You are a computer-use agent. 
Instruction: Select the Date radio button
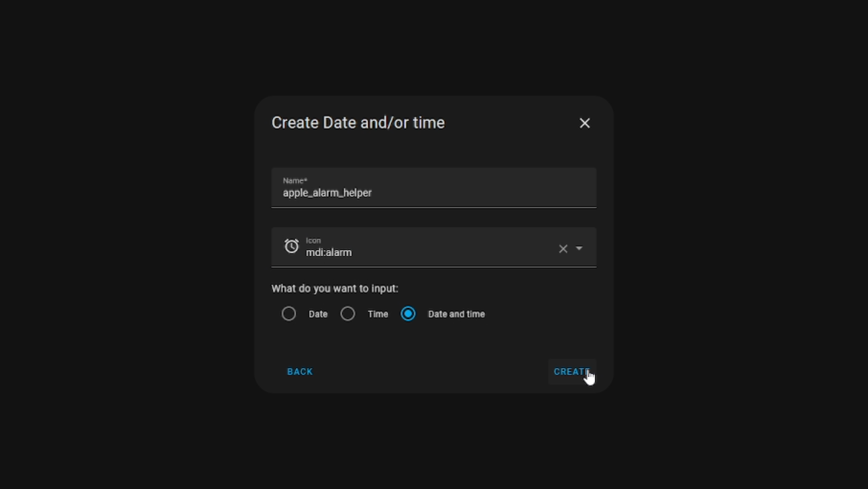pyautogui.click(x=289, y=314)
